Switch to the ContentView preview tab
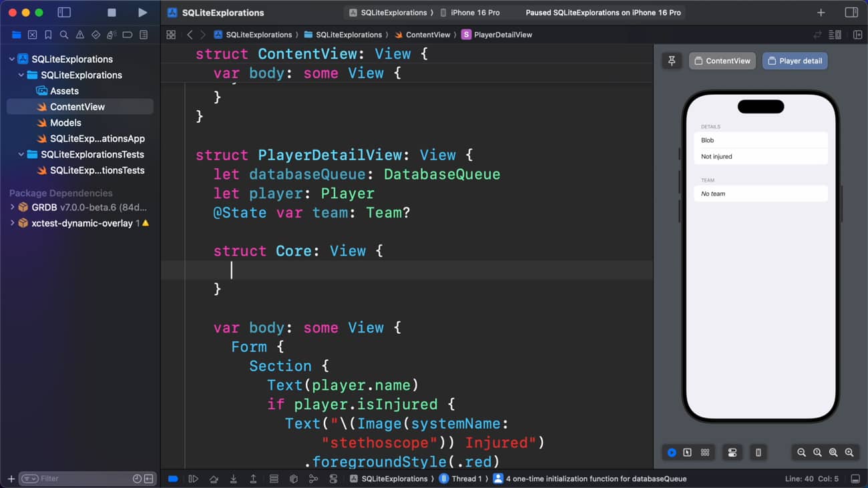 point(722,61)
